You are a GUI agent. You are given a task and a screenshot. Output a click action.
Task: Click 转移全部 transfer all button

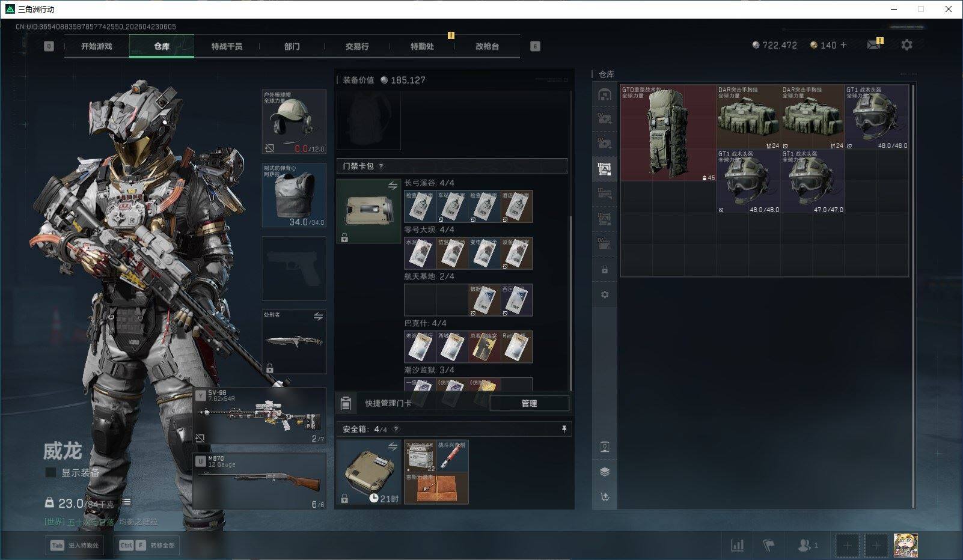[147, 546]
